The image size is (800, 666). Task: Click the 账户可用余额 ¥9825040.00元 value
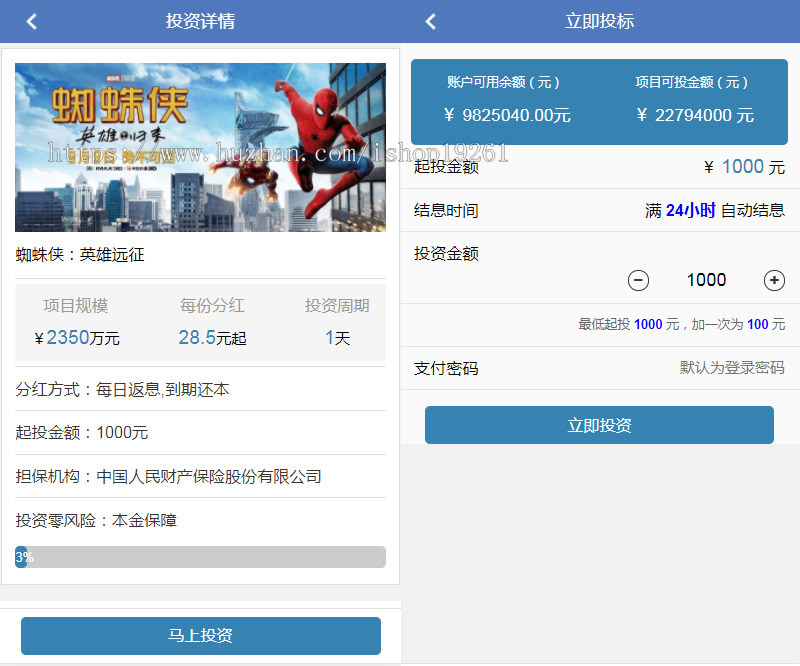click(507, 115)
